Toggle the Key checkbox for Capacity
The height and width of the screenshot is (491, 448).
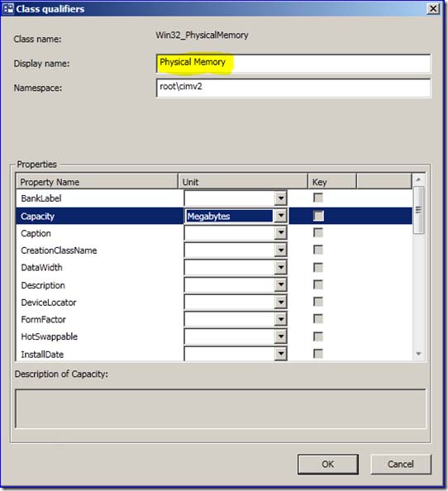[x=318, y=216]
